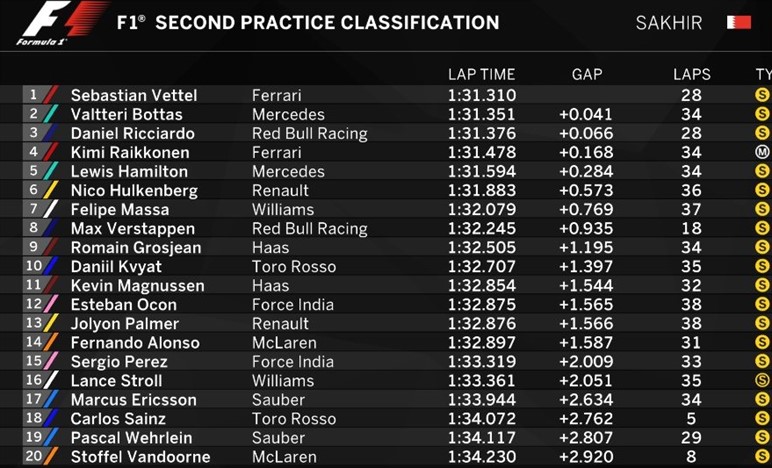Click Sebastian Vettel's soft tyre icon
Image resolution: width=772 pixels, height=468 pixels.
pos(762,95)
